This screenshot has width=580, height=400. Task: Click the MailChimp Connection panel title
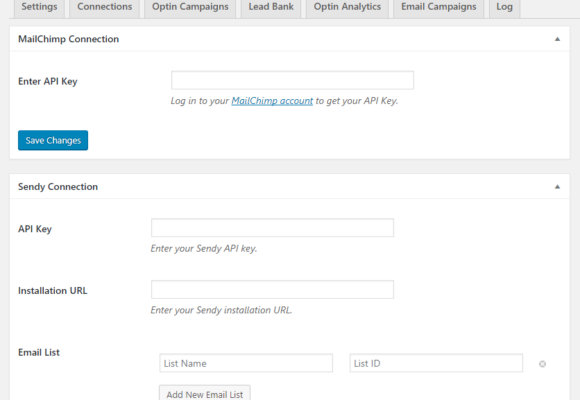tap(68, 39)
